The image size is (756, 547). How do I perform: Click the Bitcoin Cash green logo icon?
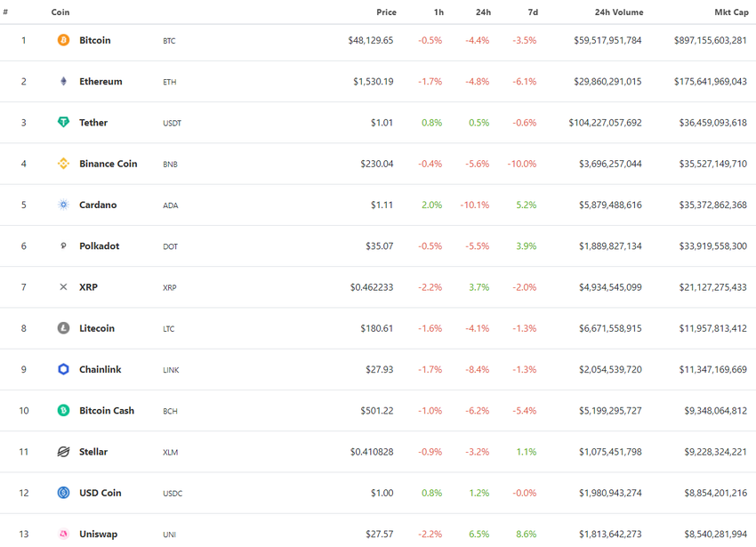pos(63,411)
